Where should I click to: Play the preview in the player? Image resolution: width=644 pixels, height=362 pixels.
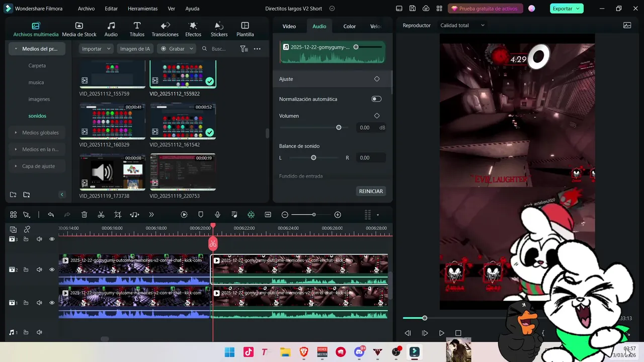441,333
